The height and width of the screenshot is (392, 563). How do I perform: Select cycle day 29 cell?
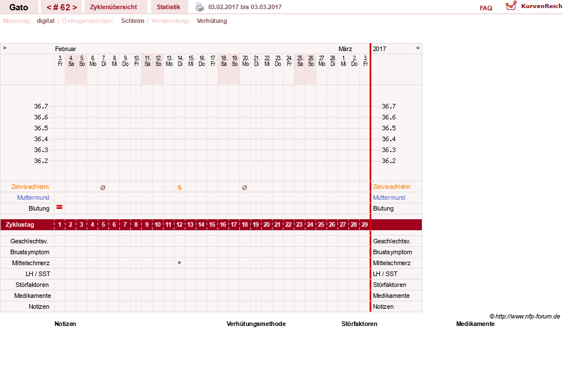pyautogui.click(x=364, y=225)
